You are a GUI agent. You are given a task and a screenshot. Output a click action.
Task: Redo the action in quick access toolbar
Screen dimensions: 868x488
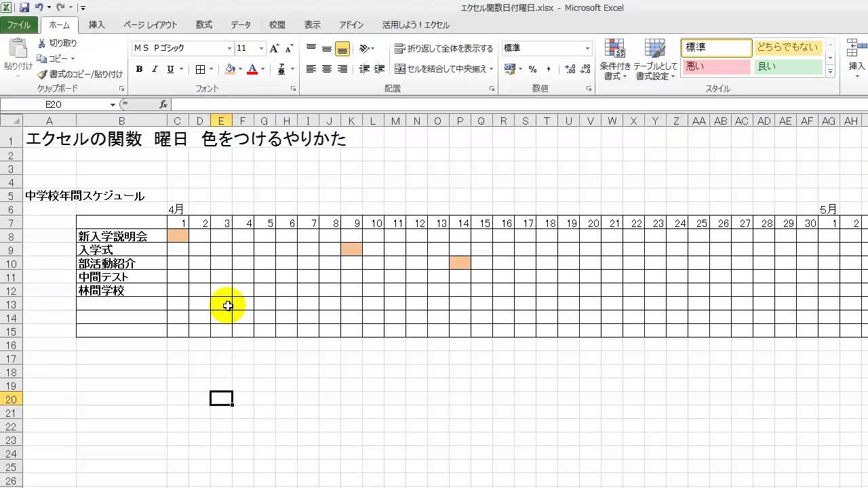60,7
